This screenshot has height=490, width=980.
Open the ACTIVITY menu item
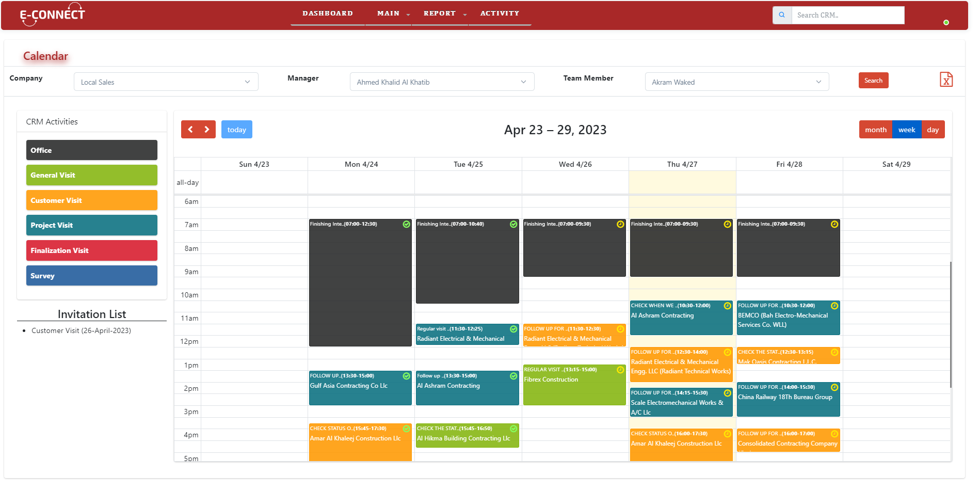click(x=500, y=13)
